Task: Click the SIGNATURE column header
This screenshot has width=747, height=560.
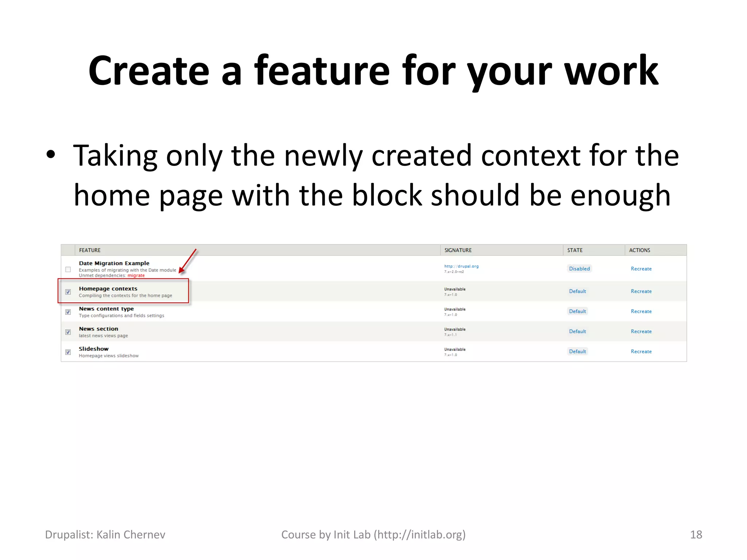Action: point(458,250)
